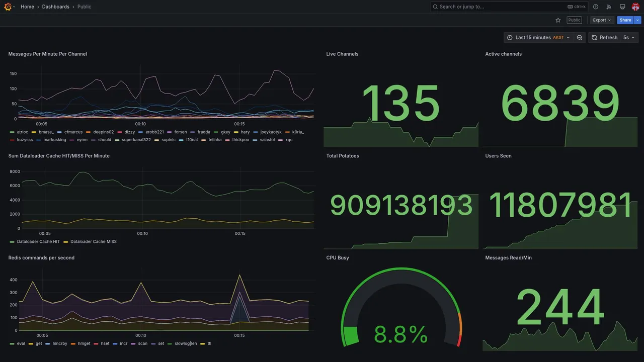Go to Home in breadcrumb
644x362 pixels.
[28, 7]
